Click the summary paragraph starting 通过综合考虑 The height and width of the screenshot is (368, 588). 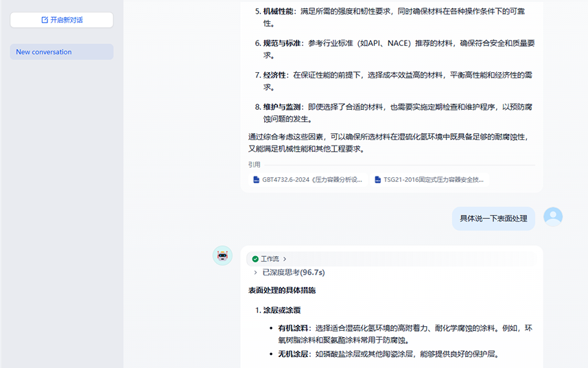click(x=390, y=143)
